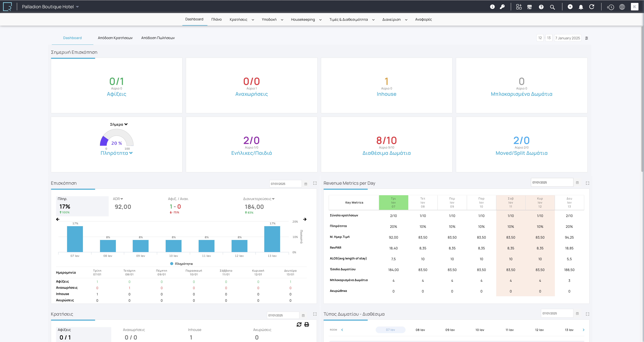Click the 07 Ιαν occupancy bar
This screenshot has height=342, width=644.
pos(75,239)
